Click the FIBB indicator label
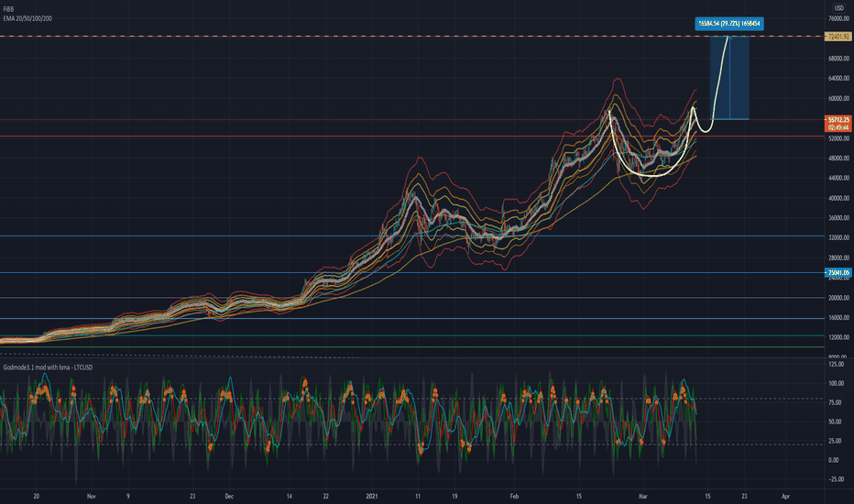Image resolution: width=854 pixels, height=504 pixels. tap(8, 9)
